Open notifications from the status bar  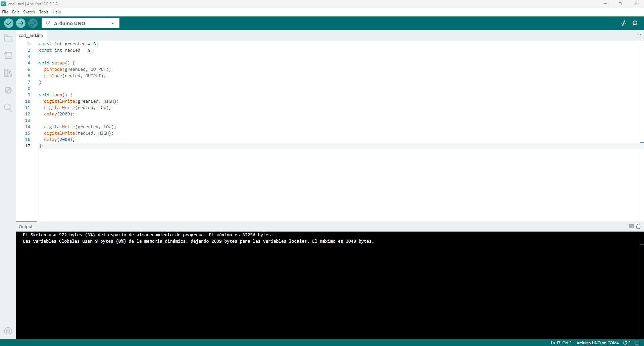coord(626,343)
